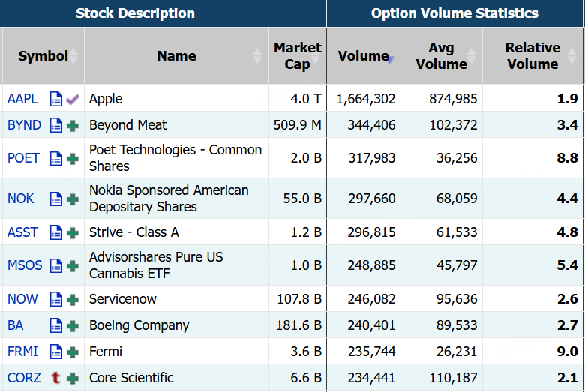This screenshot has height=392, width=585.
Task: Open the document icon for MSOS
Action: point(55,265)
